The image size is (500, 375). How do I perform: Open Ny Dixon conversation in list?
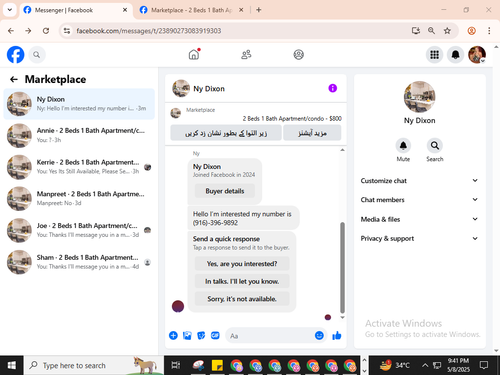click(x=79, y=104)
